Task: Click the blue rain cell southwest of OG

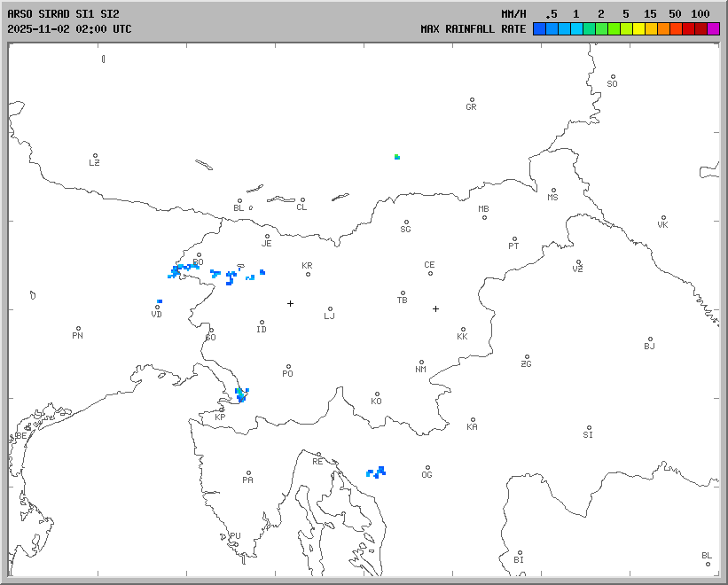Action: (x=377, y=472)
